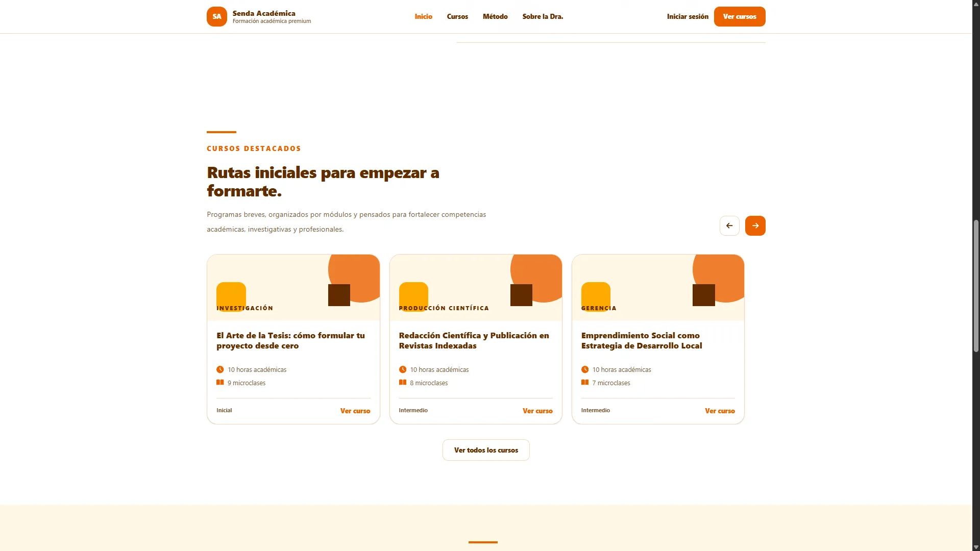Open Emprendimiento Social como Estrategia title
Screen dimensions: 980x551
click(x=642, y=340)
